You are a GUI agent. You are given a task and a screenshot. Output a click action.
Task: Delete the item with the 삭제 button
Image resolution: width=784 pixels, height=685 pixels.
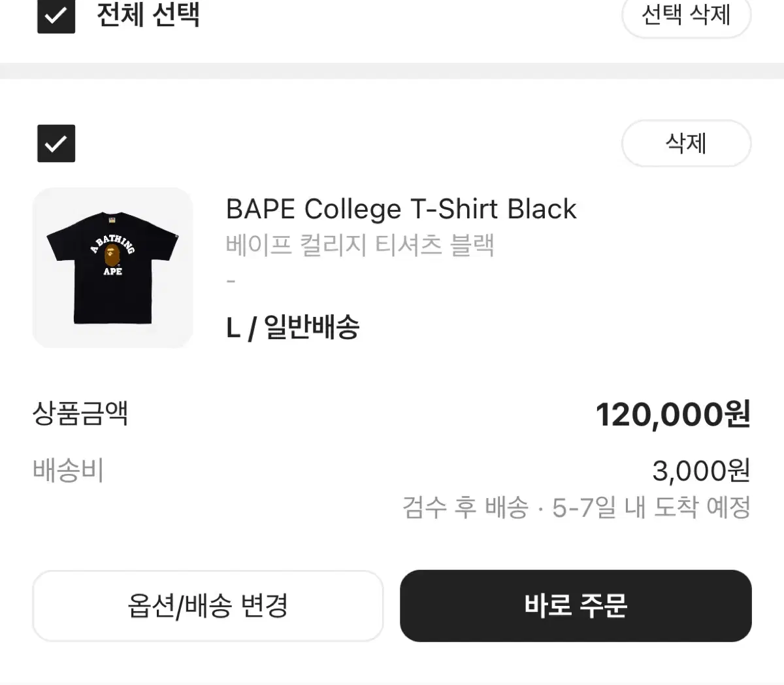coord(686,143)
